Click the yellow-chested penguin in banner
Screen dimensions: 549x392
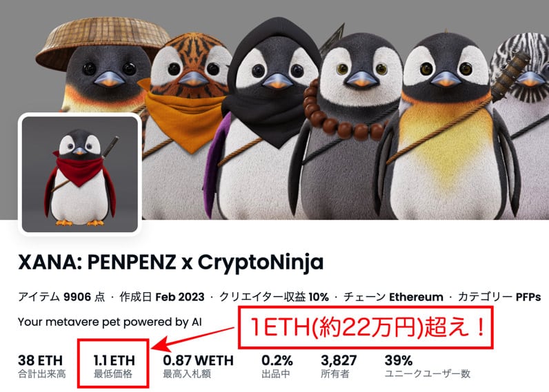tap(446, 126)
